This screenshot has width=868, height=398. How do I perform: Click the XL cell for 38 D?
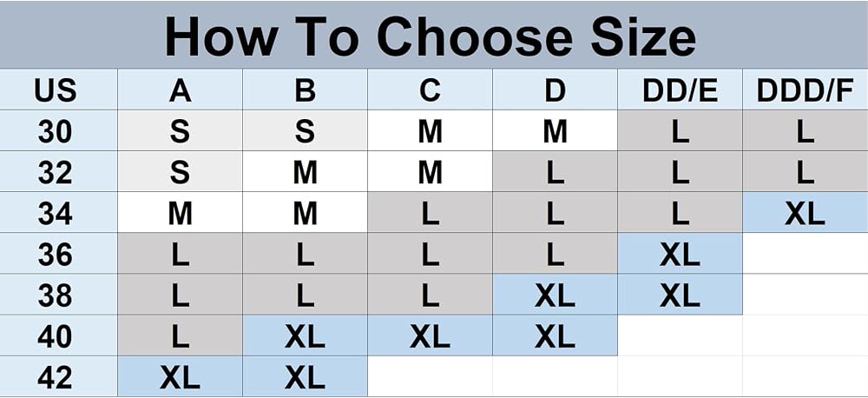pyautogui.click(x=555, y=295)
